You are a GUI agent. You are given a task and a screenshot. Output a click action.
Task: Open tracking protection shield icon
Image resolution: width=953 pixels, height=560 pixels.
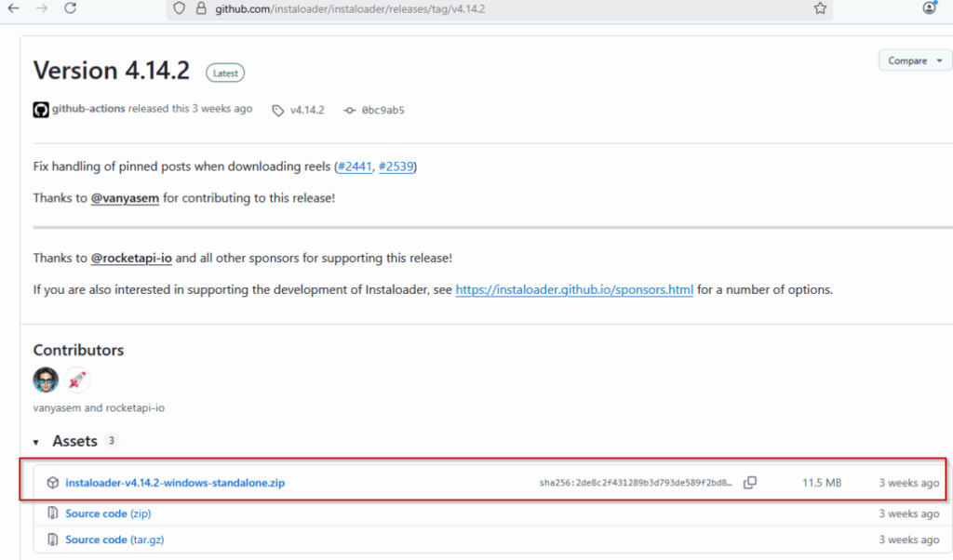tap(179, 8)
